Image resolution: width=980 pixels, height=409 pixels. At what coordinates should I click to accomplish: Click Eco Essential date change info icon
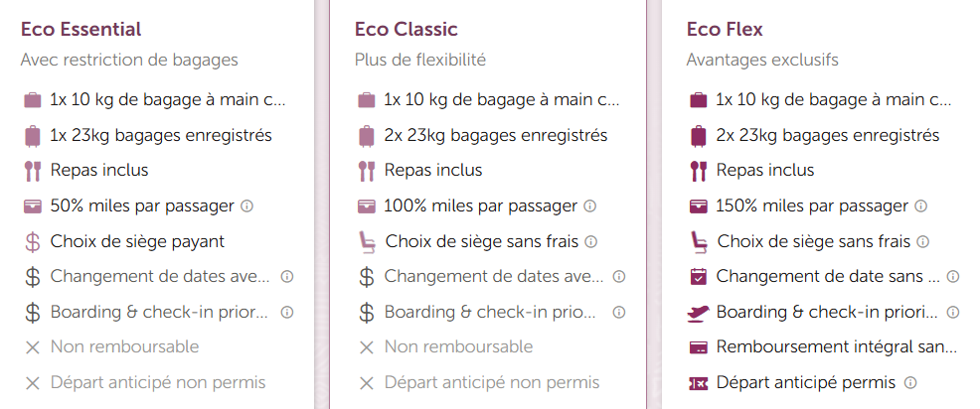[287, 277]
